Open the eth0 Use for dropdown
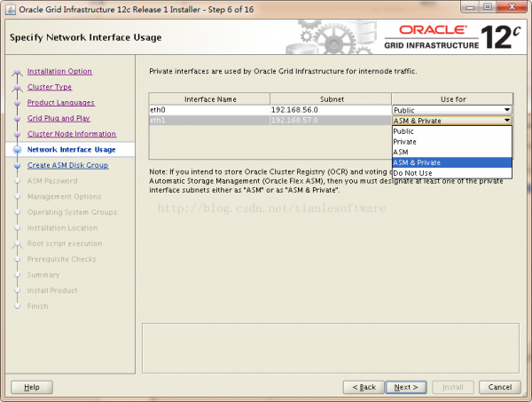 [452, 110]
